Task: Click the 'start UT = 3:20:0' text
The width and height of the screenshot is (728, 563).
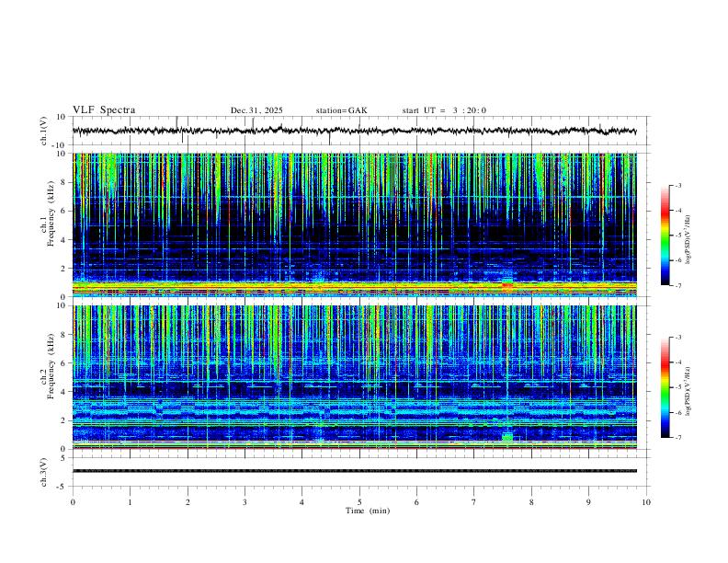Action: point(444,110)
